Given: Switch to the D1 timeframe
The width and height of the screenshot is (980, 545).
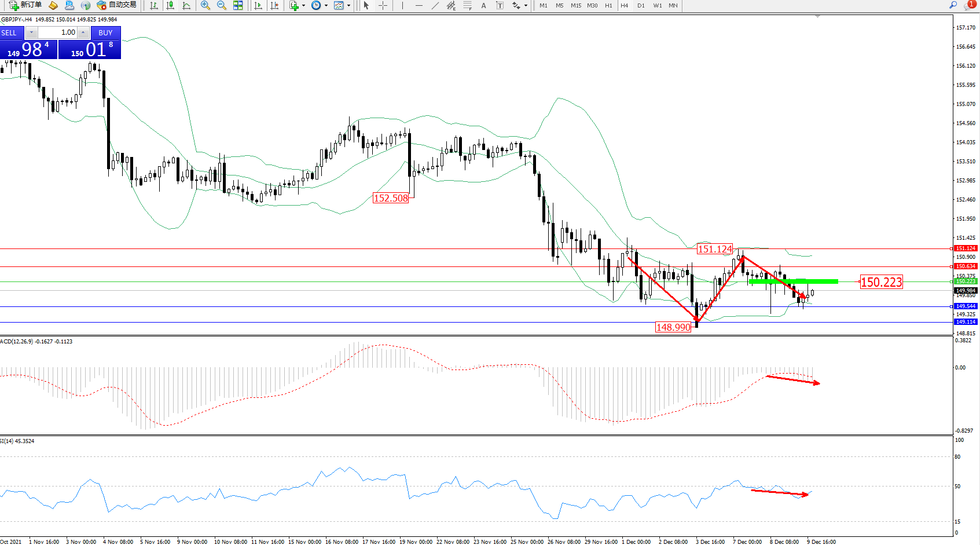Looking at the screenshot, I should 641,5.
